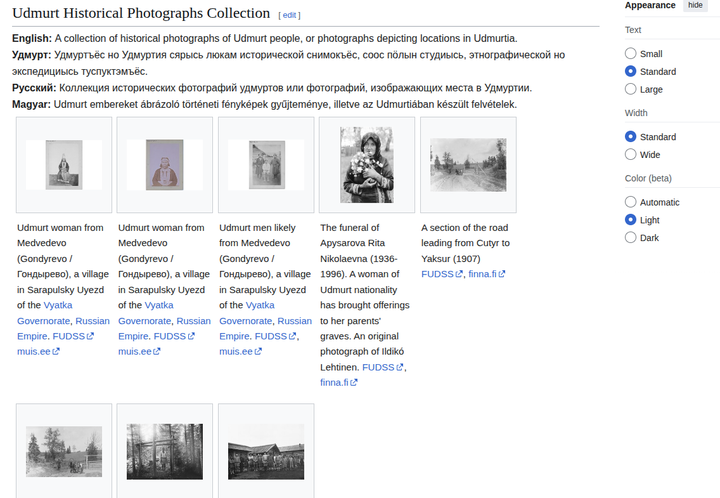This screenshot has width=720, height=498.
Task: Switch color mode to Dark
Action: [x=630, y=238]
